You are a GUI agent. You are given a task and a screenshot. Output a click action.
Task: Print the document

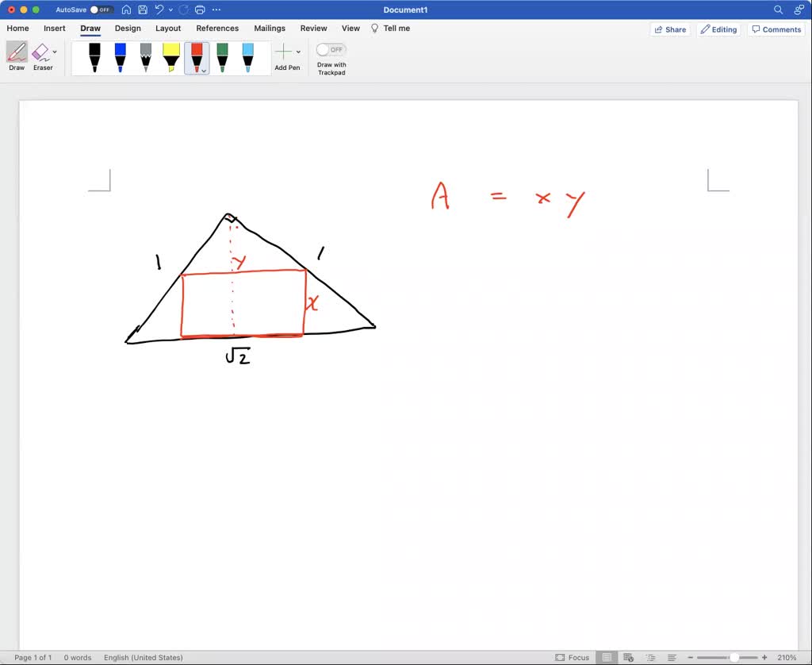point(200,10)
